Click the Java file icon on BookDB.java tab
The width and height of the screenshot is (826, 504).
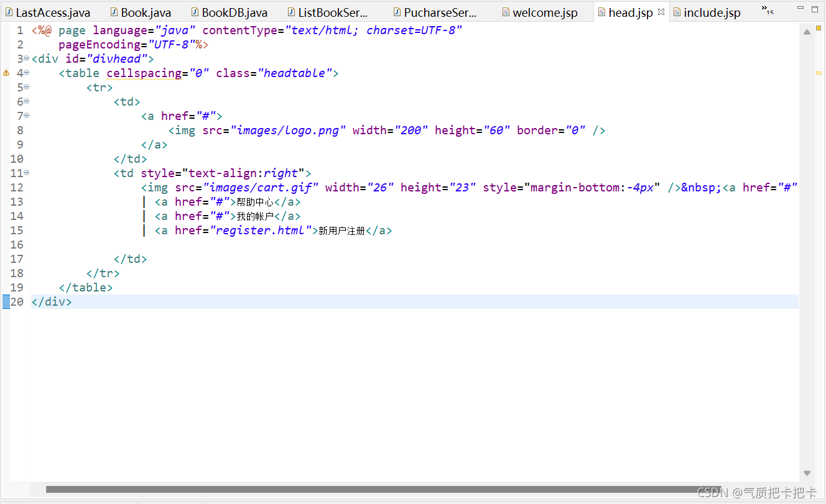(195, 12)
